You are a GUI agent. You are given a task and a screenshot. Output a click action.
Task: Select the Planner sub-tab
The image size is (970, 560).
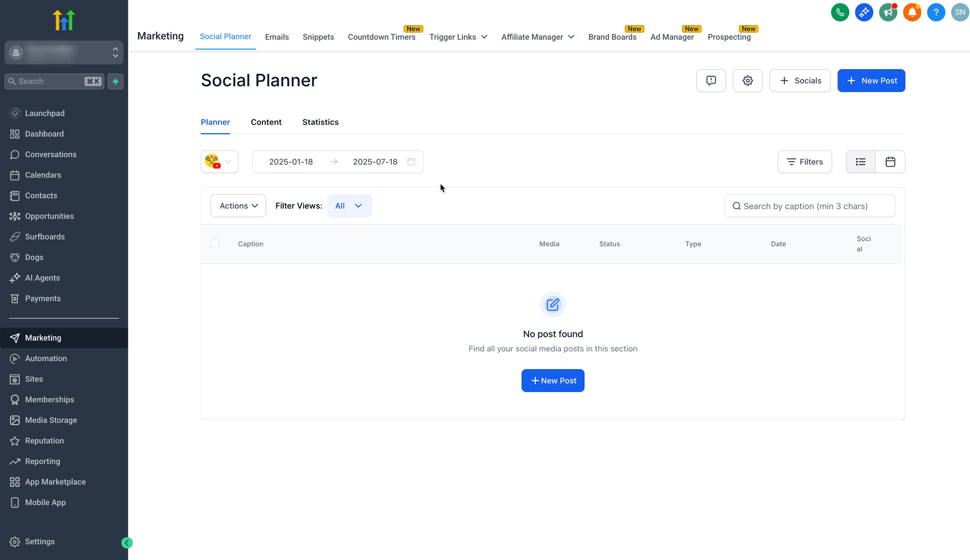tap(216, 122)
